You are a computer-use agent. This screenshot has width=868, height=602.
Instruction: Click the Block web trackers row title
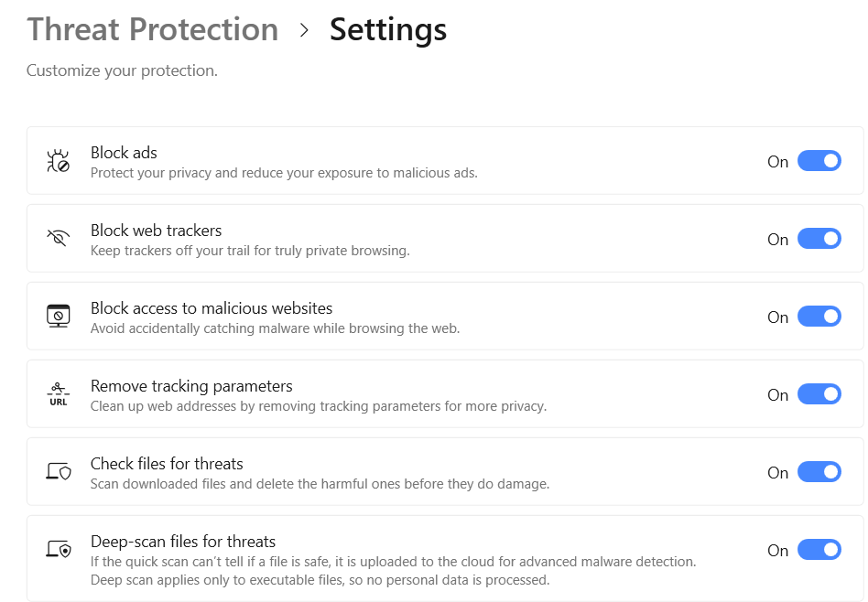[156, 231]
